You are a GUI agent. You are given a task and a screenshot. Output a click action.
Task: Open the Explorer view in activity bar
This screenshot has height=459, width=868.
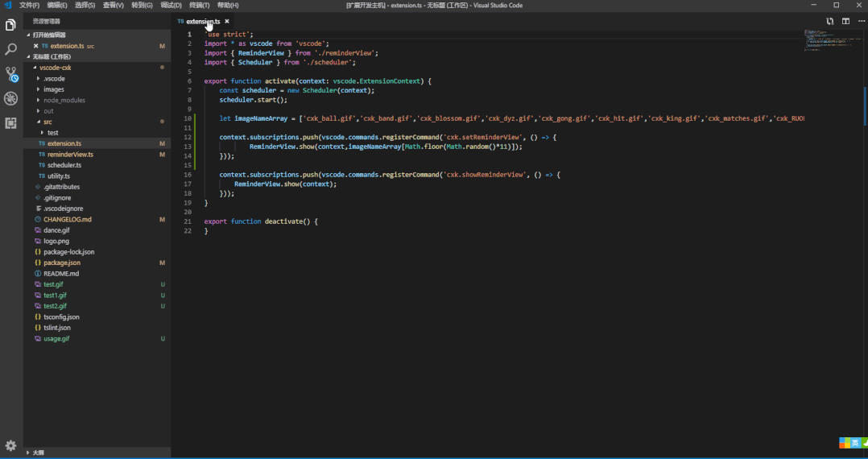click(x=10, y=25)
